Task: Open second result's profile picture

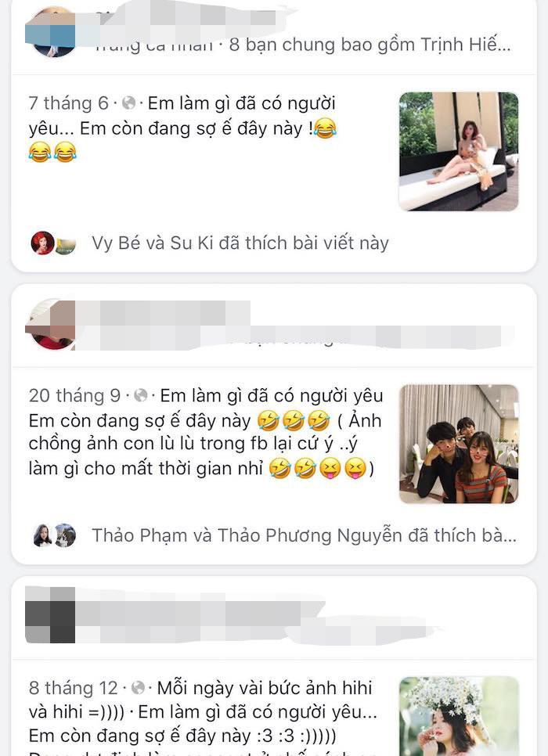Action: pos(52,325)
